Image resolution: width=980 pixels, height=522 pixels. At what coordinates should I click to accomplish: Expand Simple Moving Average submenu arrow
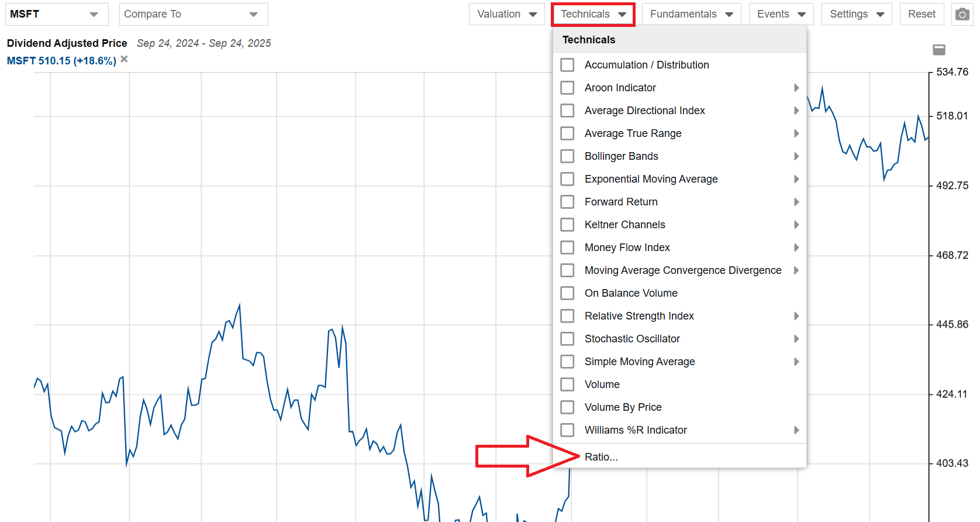coord(796,362)
